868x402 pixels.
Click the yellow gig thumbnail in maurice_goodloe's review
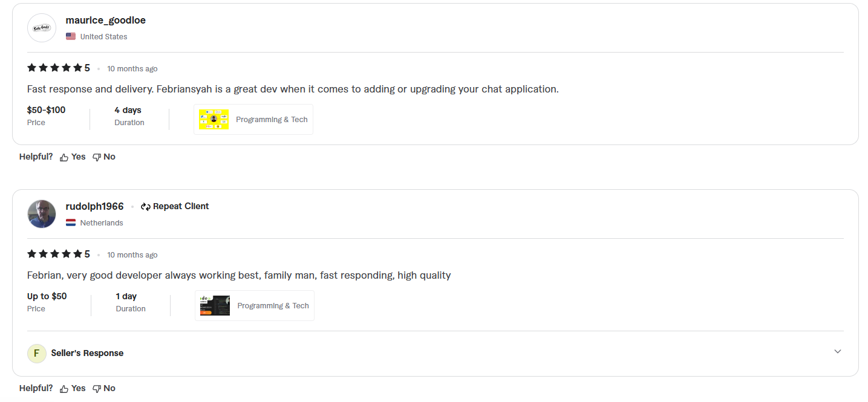(214, 119)
